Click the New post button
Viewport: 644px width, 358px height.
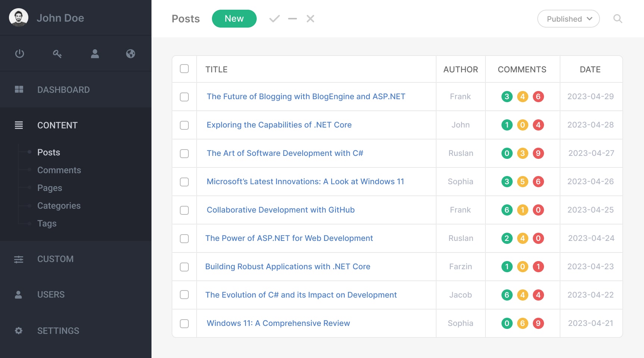[234, 18]
